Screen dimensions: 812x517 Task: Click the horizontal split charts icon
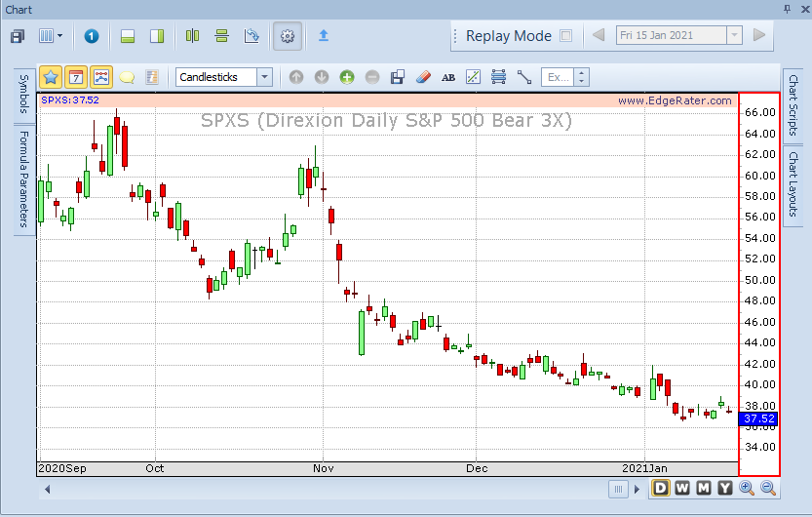(x=221, y=36)
